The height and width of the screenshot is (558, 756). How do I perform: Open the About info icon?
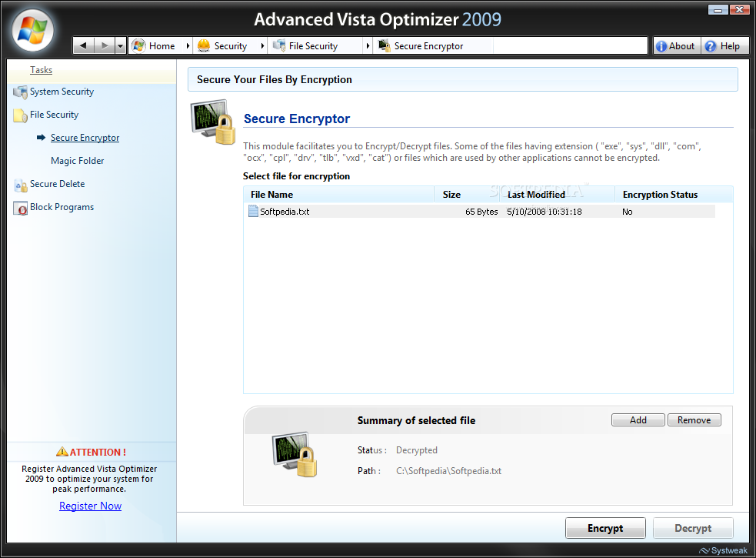tap(661, 46)
